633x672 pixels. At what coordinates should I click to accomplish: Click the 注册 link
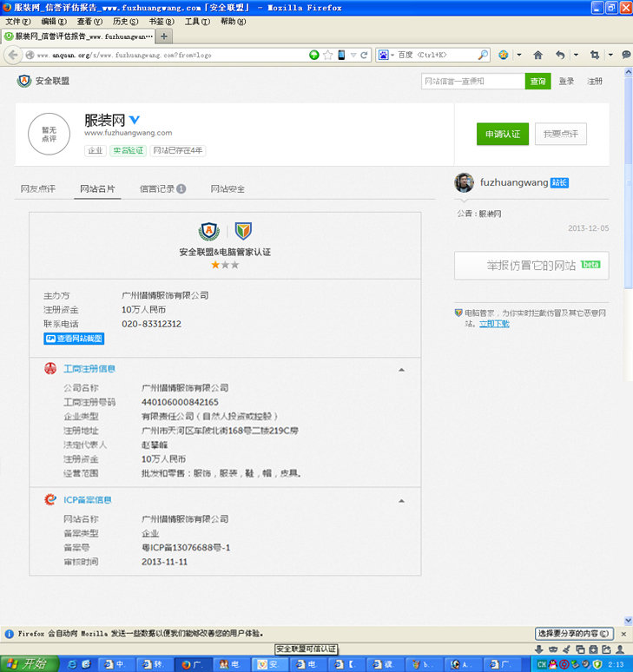(x=595, y=81)
